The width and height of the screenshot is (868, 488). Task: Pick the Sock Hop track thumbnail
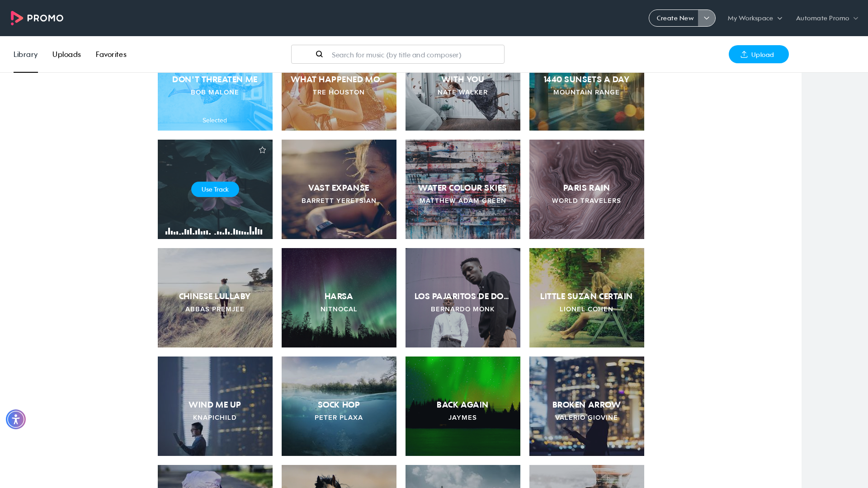(339, 406)
